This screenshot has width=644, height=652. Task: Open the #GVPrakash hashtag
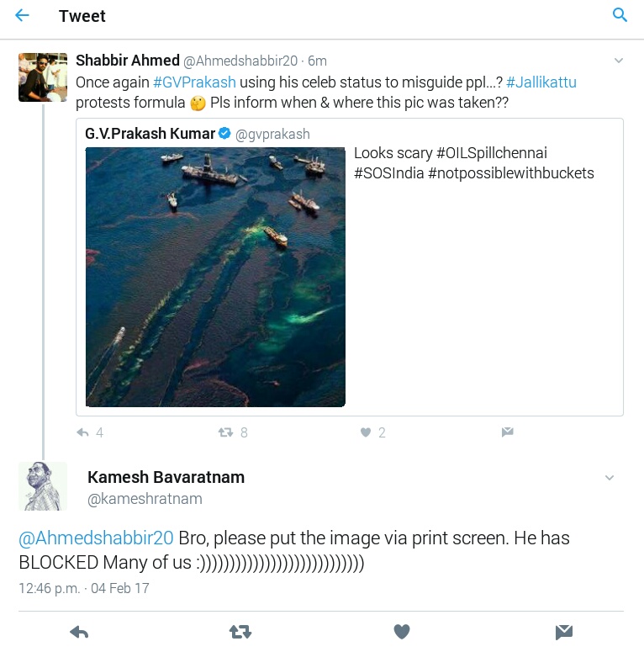click(194, 82)
